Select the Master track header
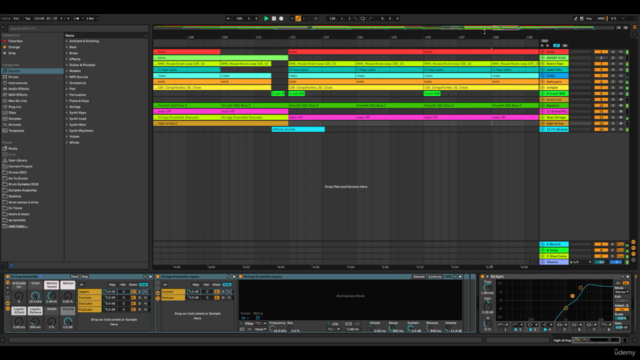 click(x=554, y=262)
